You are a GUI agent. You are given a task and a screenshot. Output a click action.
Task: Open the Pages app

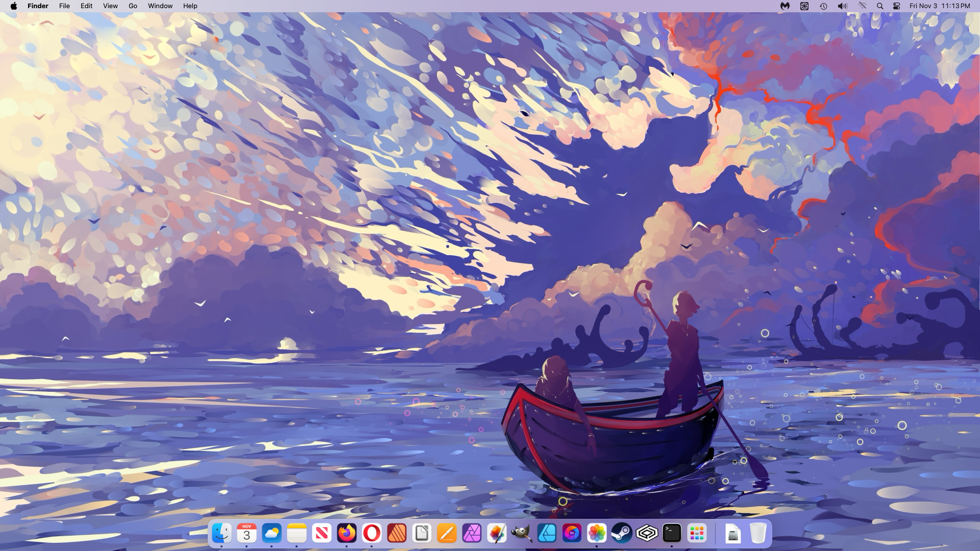(x=447, y=534)
